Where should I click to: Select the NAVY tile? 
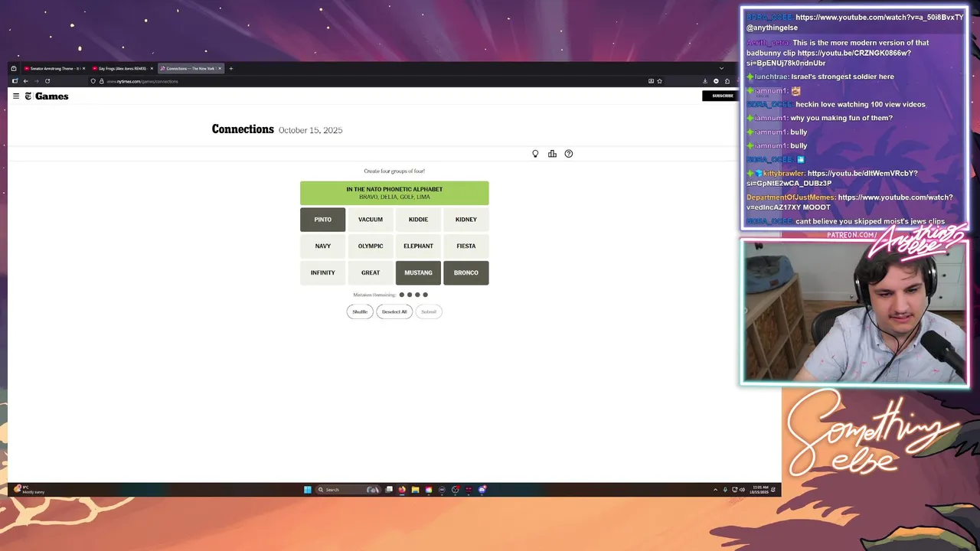322,246
